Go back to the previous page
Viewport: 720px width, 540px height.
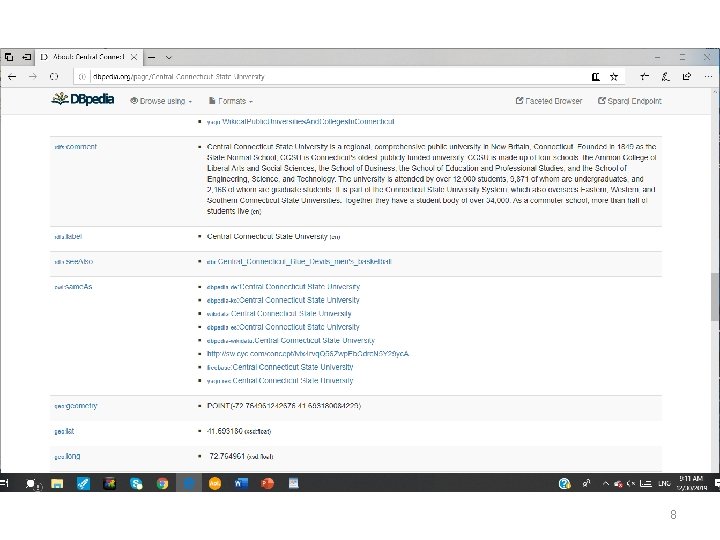12,77
